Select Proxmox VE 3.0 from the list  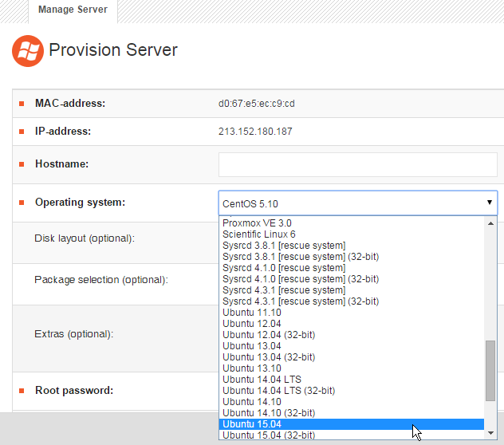[x=352, y=222]
